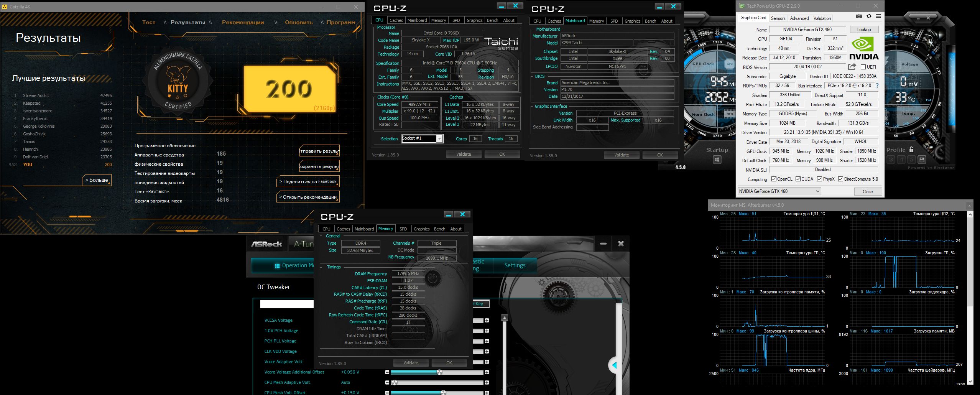This screenshot has height=395, width=980.
Task: Click the Lookup button in GPU-Z
Action: pyautogui.click(x=864, y=30)
